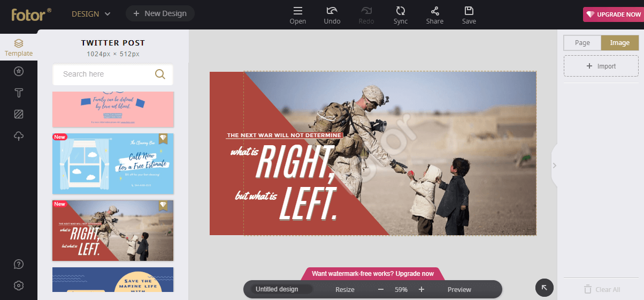Click the UPGRADE NOW button
This screenshot has width=644, height=300.
(613, 14)
